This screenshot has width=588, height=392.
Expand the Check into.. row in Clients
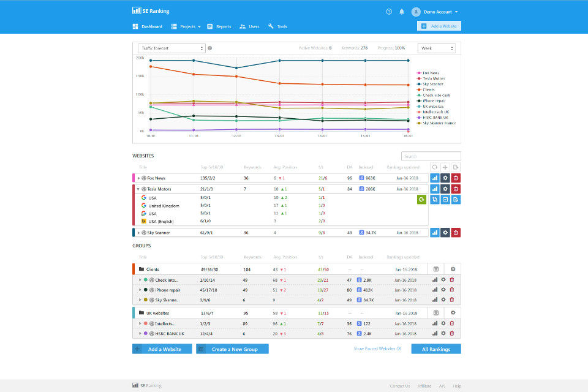(140, 280)
